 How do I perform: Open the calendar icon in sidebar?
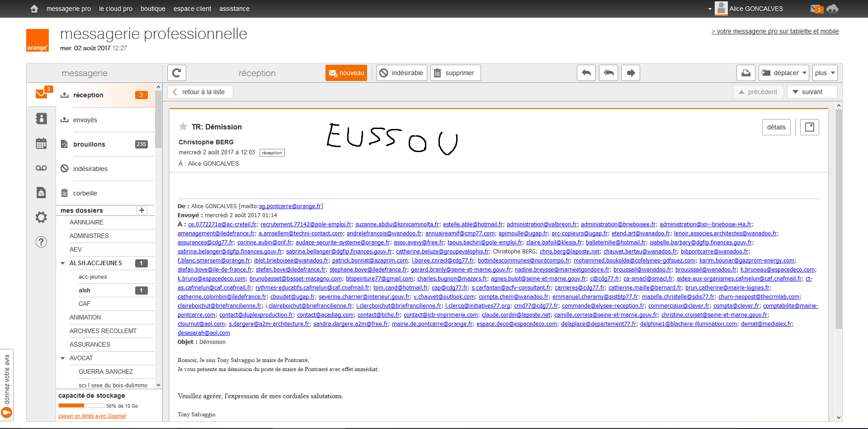tap(41, 143)
